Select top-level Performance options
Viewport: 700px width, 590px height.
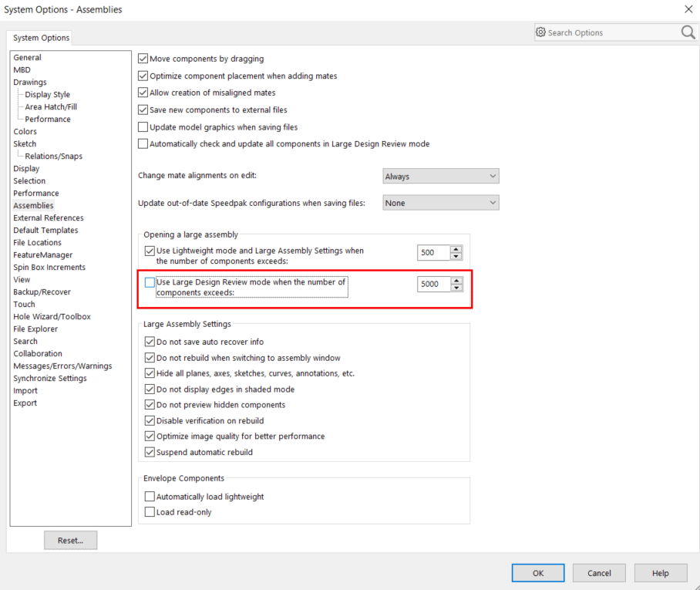(36, 194)
